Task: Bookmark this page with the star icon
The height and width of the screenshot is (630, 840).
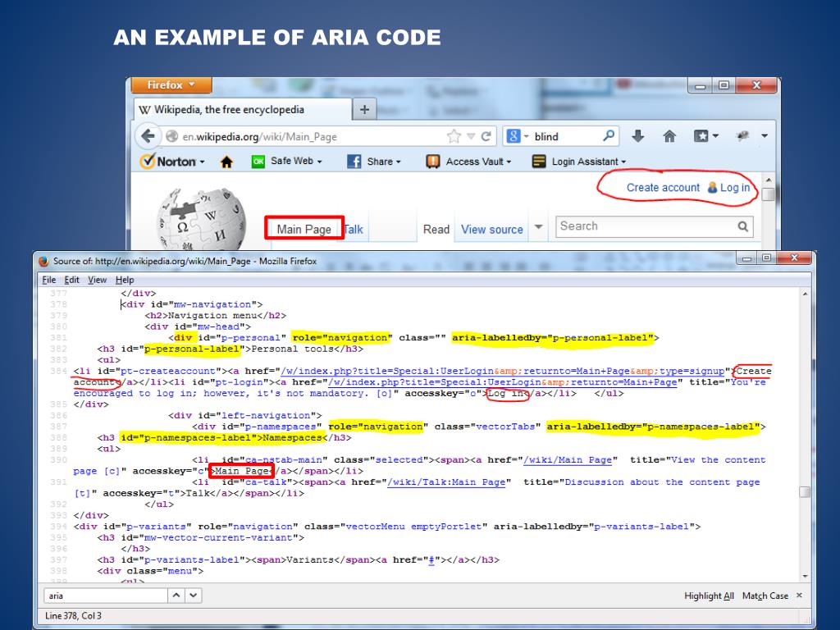Action: click(454, 137)
